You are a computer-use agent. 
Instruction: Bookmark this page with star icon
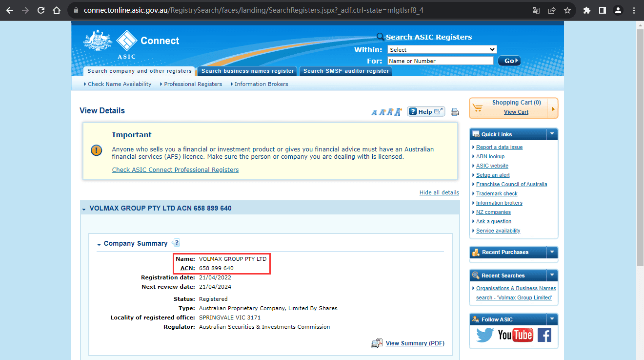pyautogui.click(x=567, y=10)
